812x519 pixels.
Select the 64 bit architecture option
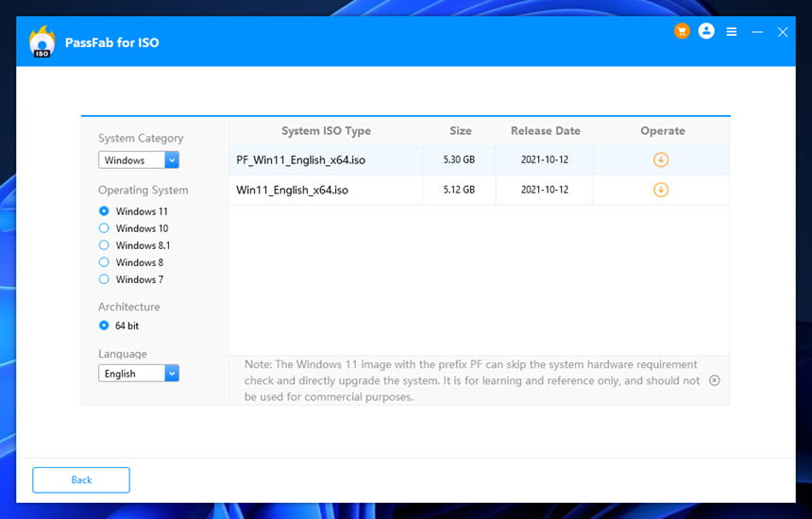[x=104, y=326]
